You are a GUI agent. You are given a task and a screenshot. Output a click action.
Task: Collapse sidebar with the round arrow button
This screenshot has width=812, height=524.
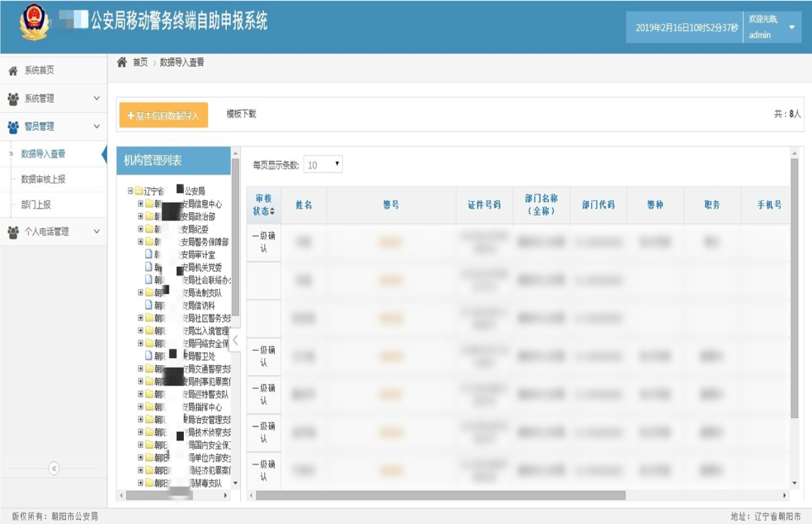[54, 468]
